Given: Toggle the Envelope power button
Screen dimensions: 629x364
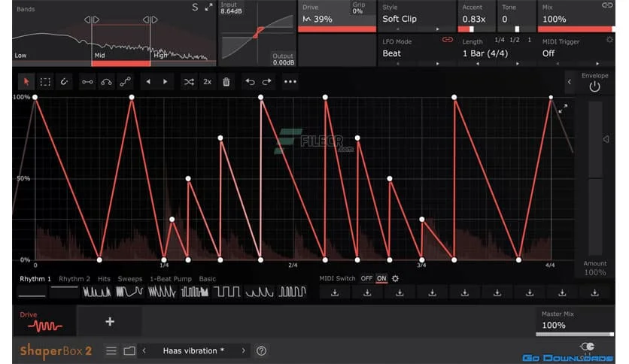Looking at the screenshot, I should [x=594, y=86].
